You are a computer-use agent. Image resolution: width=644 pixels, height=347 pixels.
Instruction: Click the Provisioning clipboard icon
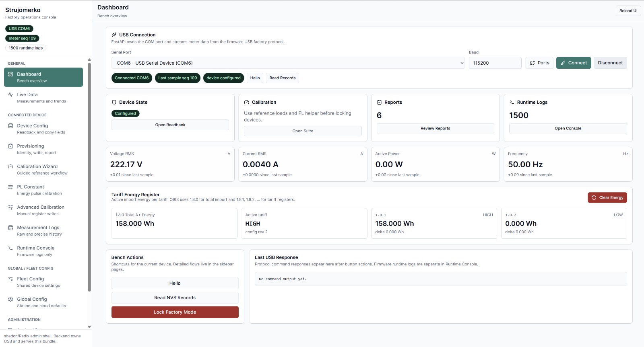point(10,146)
